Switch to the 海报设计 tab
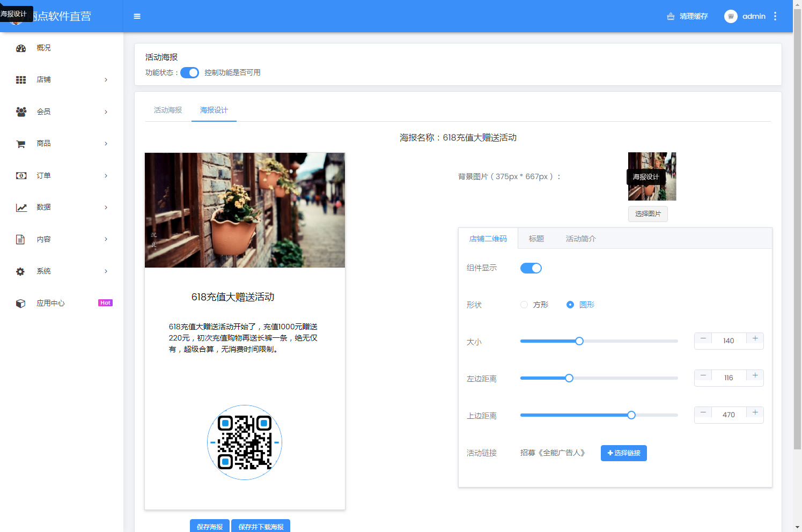 pos(214,110)
